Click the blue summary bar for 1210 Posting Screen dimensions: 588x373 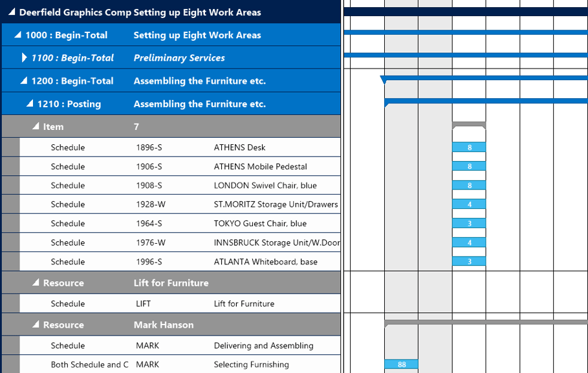(479, 103)
